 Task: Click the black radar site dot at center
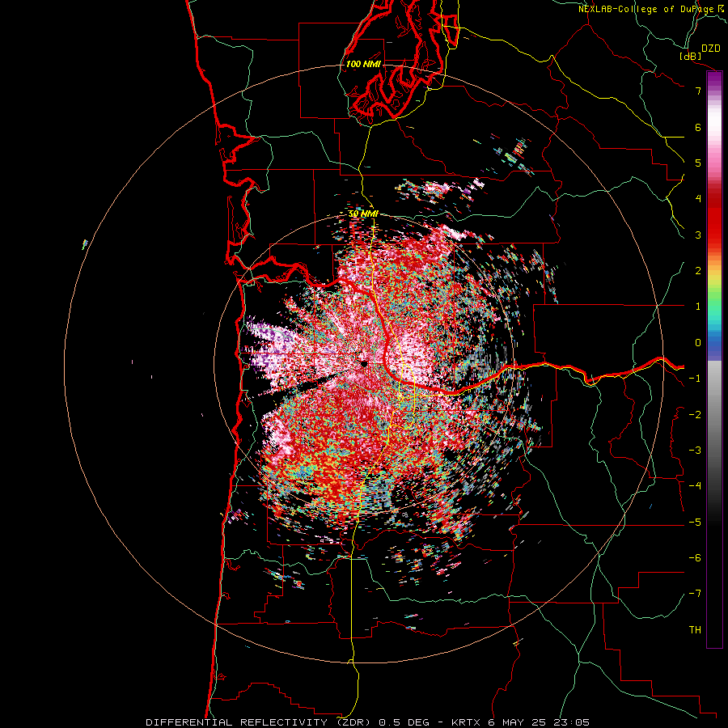364,364
